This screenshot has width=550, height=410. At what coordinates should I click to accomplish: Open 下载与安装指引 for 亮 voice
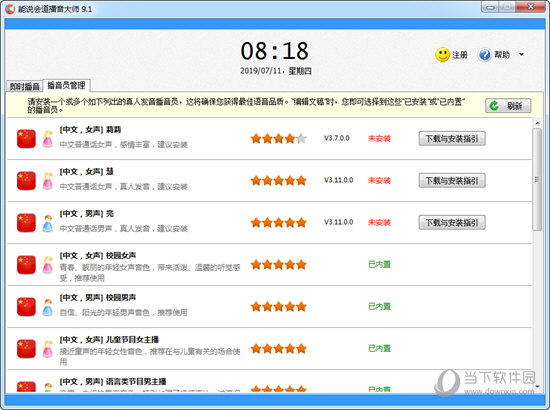click(x=452, y=223)
